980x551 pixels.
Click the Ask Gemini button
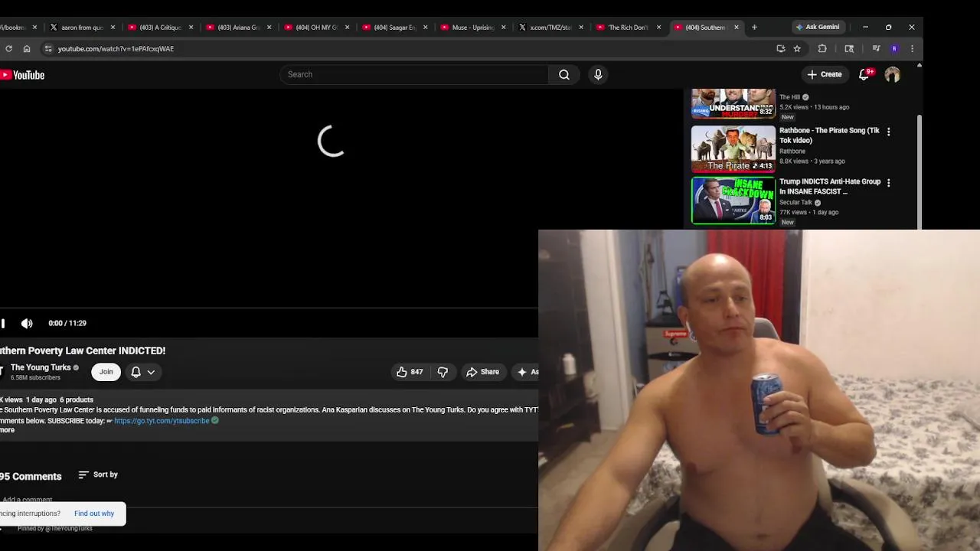818,27
